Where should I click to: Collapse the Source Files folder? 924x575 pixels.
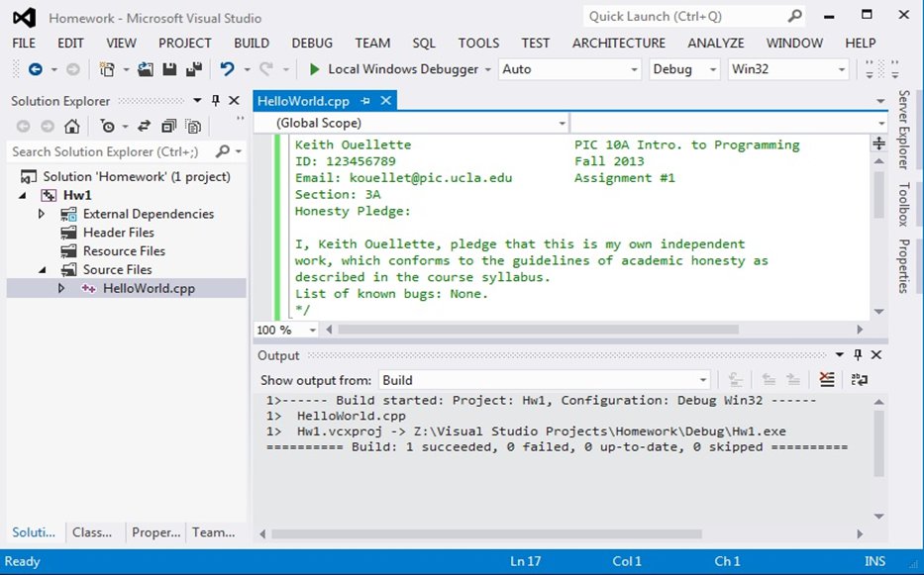(42, 270)
